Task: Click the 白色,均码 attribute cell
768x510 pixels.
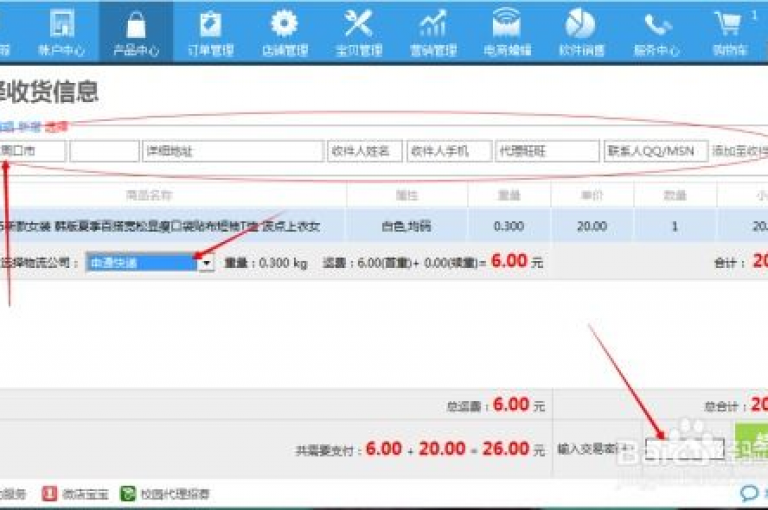Action: pos(407,226)
